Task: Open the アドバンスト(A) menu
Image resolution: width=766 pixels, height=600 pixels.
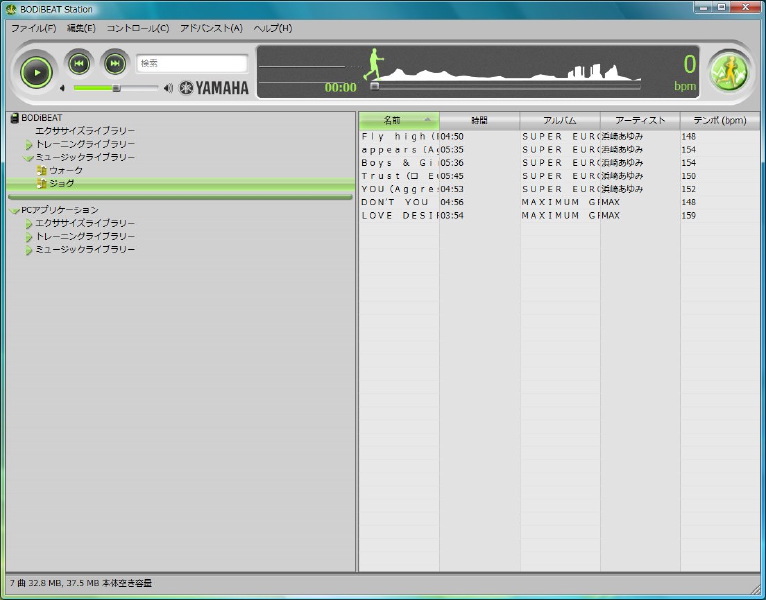Action: pos(211,28)
